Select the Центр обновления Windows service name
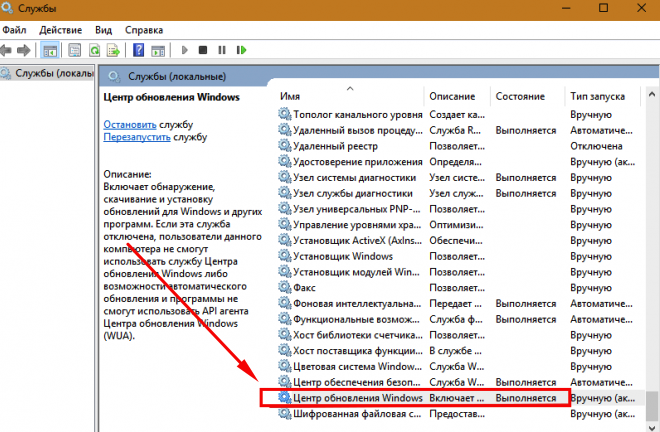 [358, 398]
